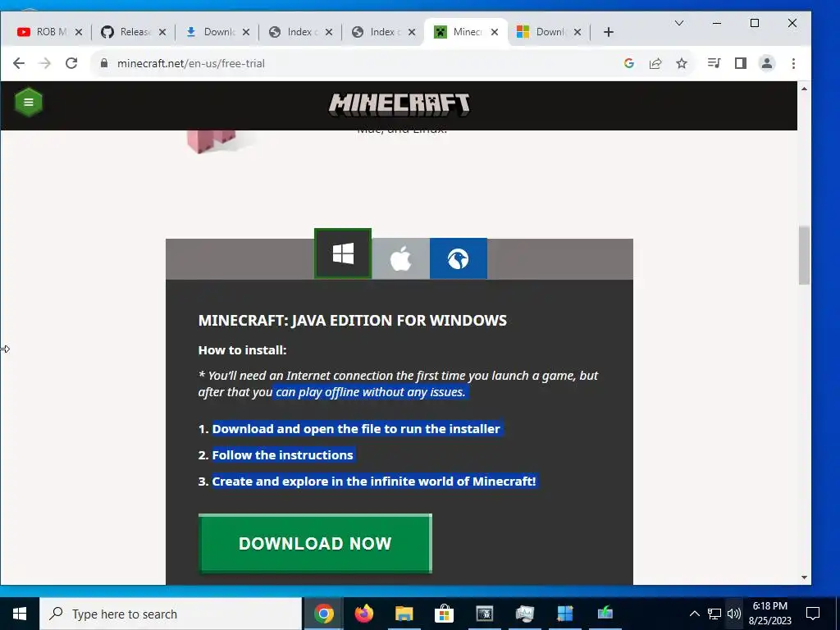Open File Explorer from the taskbar
This screenshot has height=630, width=840.
point(404,614)
